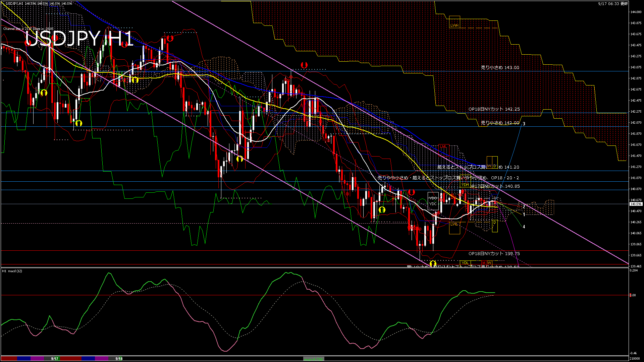Viewport: 644px width, 362px height.
Task: Click the 0.00 level on MACD scale
Action: click(632, 295)
